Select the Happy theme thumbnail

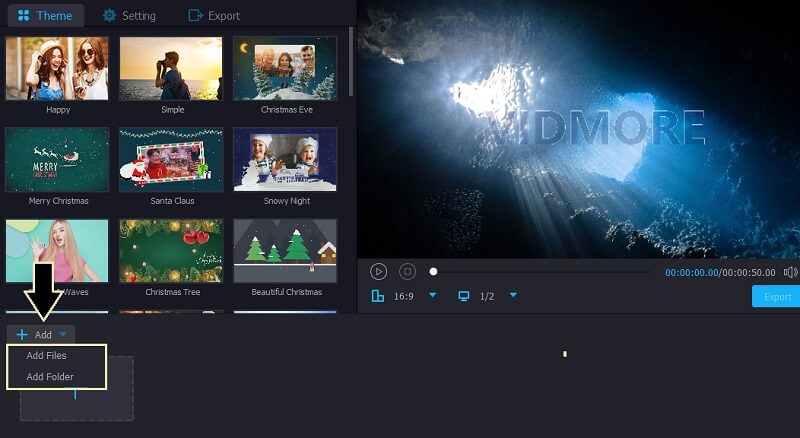tap(57, 68)
